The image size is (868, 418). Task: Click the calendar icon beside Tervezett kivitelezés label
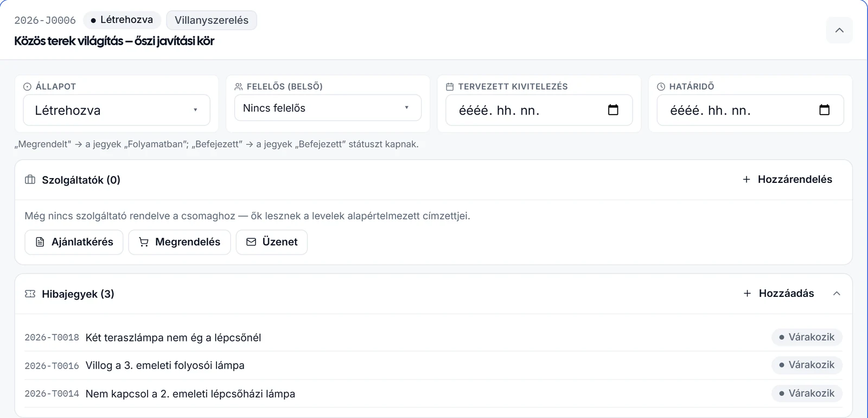coord(450,87)
